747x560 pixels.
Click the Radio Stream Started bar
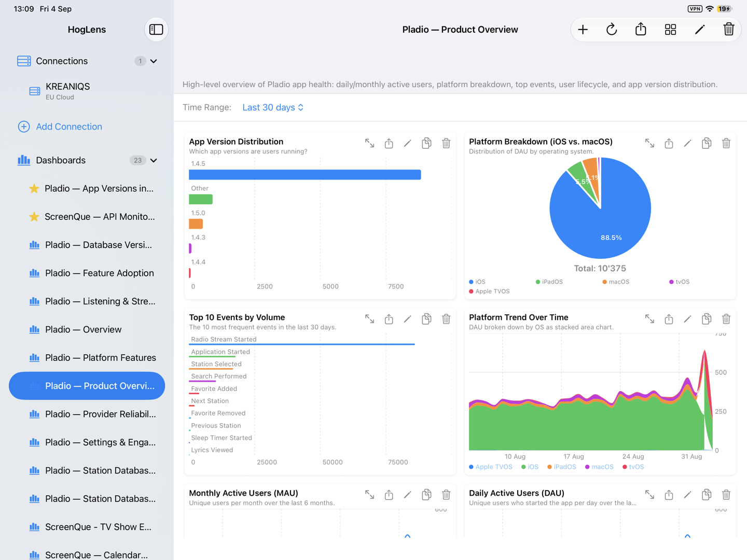[x=302, y=344]
